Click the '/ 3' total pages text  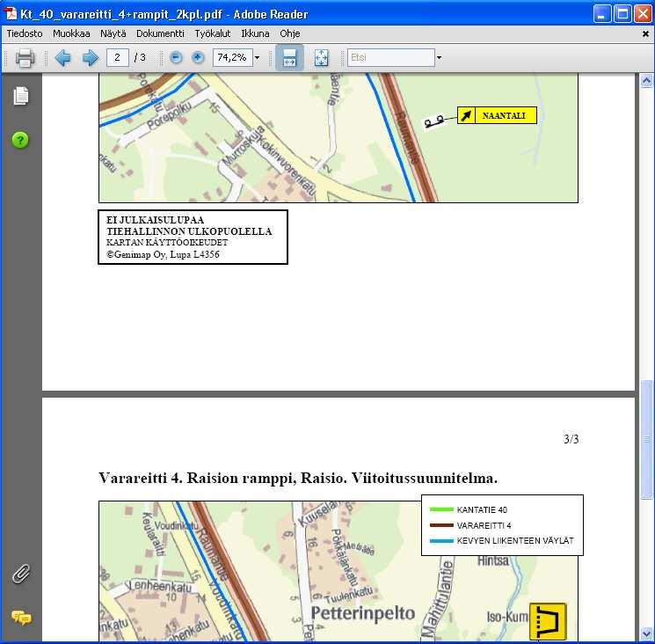click(x=140, y=57)
